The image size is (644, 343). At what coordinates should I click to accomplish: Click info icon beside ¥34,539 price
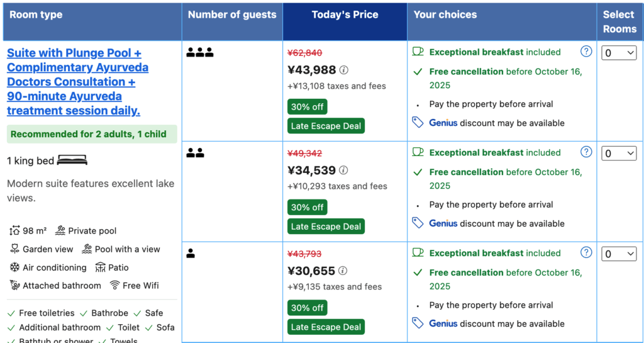click(x=343, y=171)
